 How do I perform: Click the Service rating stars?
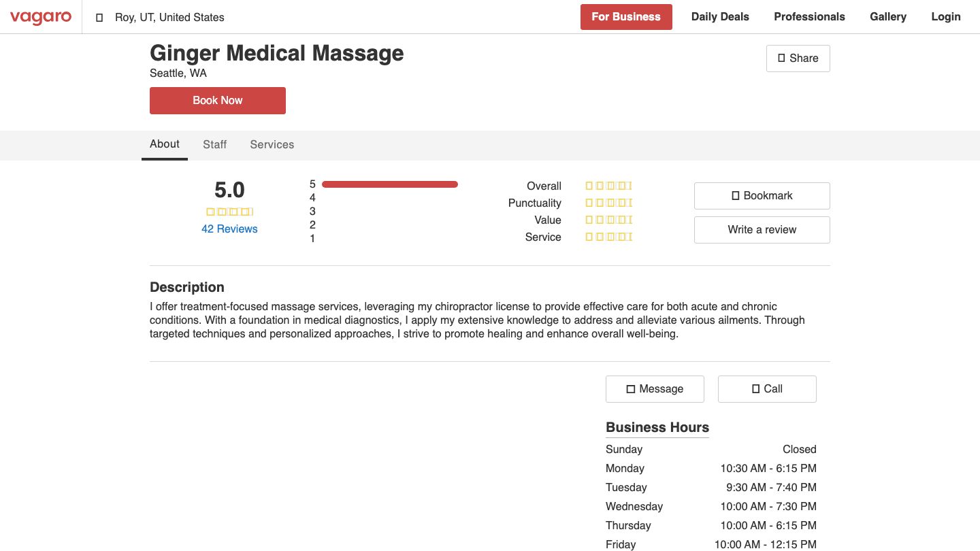pyautogui.click(x=608, y=237)
